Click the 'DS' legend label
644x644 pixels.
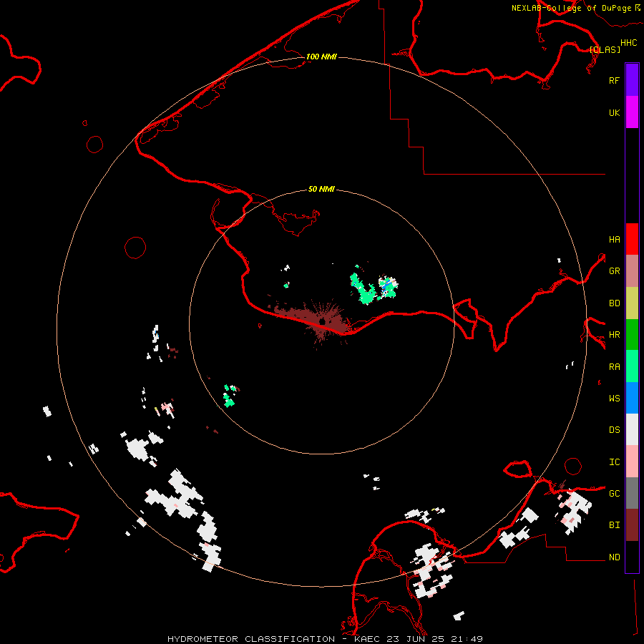[614, 430]
